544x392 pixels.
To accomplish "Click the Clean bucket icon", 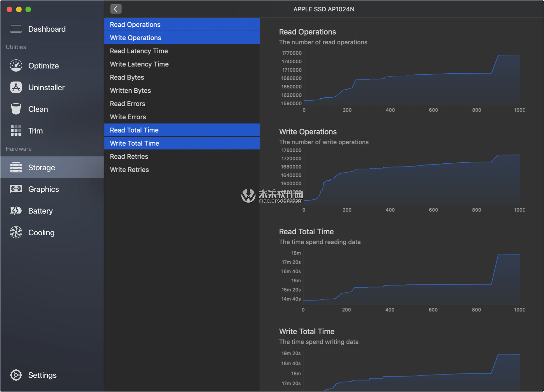I will point(16,109).
